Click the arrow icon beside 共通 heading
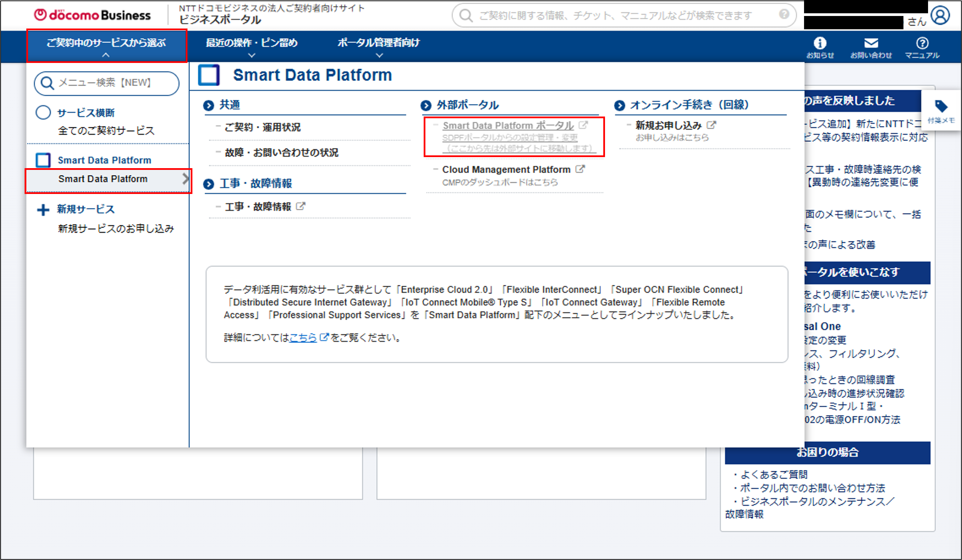 click(208, 105)
